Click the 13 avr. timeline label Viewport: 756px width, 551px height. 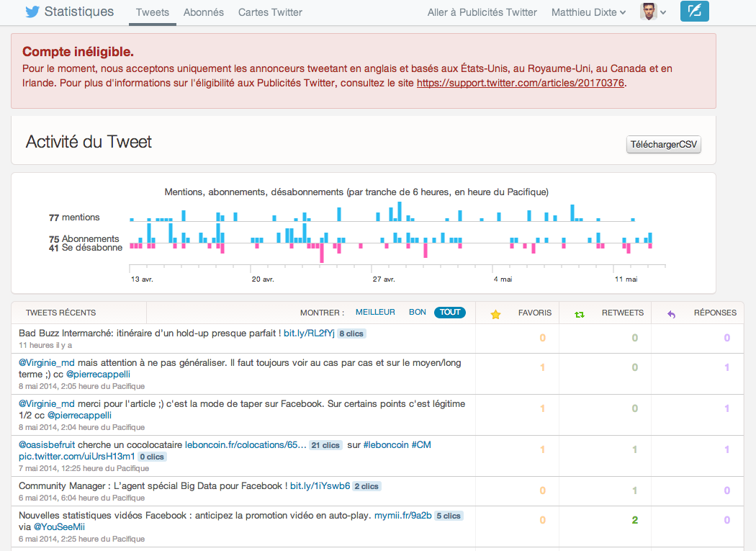tap(142, 279)
